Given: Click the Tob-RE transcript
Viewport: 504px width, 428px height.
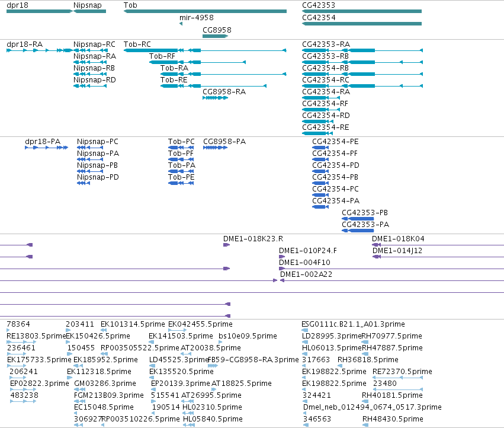Looking at the screenshot, I should (213, 86).
